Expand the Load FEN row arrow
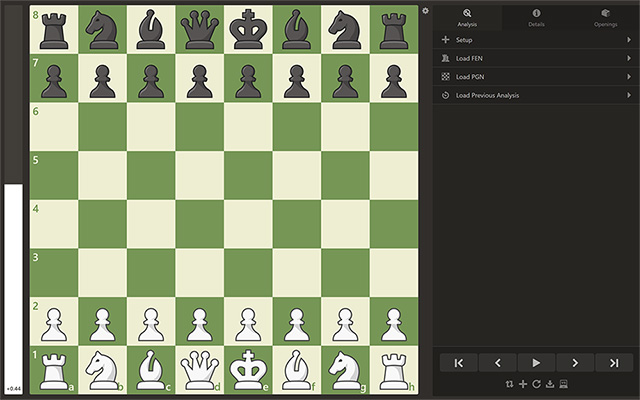Screen dimensions: 640x400 629,58
